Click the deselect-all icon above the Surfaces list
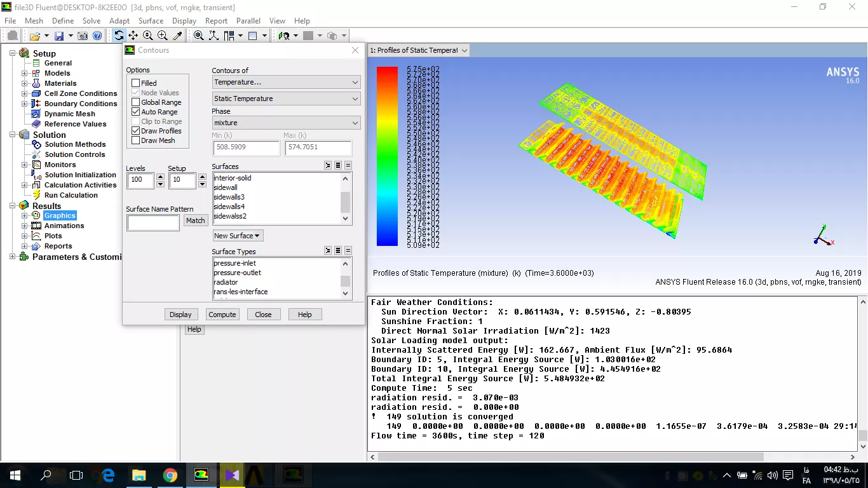868x488 pixels. [348, 166]
